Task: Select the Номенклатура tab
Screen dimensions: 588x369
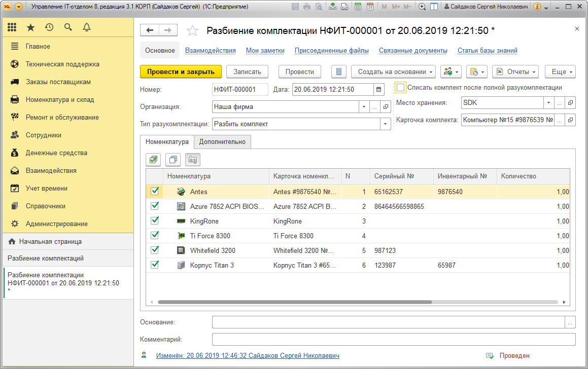Action: [x=167, y=141]
